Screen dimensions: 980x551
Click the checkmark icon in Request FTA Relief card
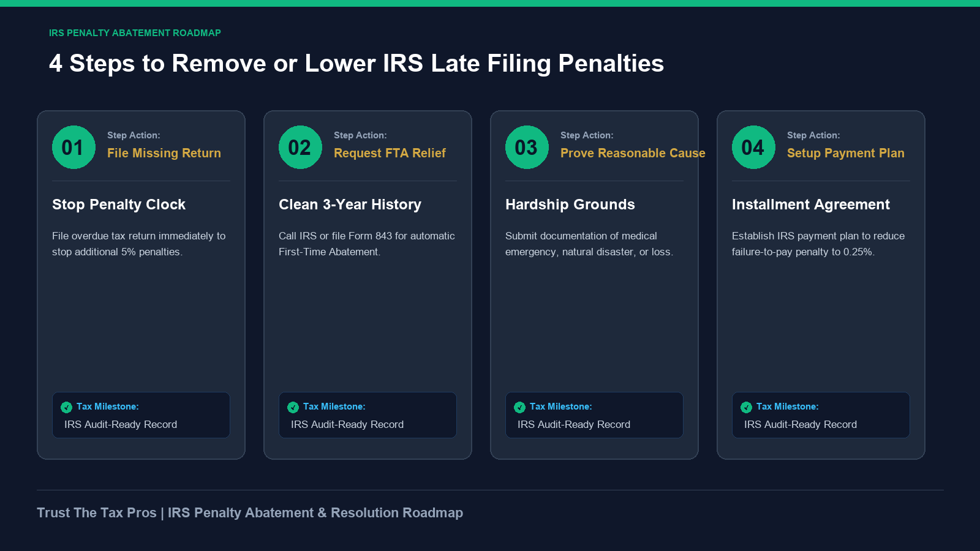tap(293, 407)
